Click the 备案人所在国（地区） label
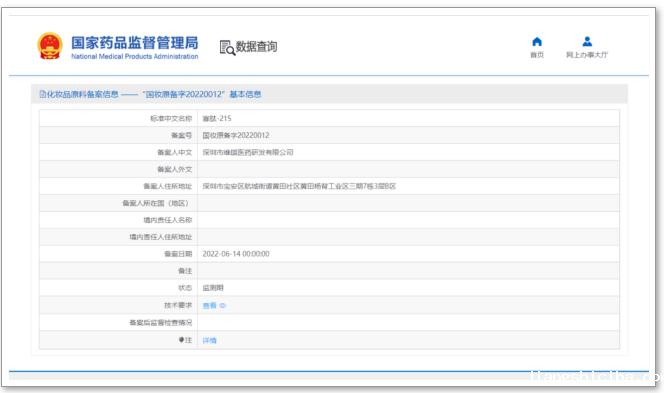This screenshot has height=393, width=664. [x=157, y=203]
